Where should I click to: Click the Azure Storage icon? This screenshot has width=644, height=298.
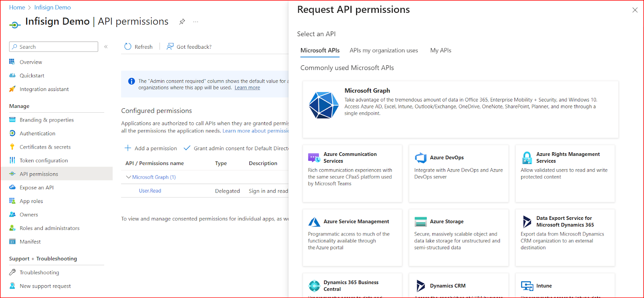[x=421, y=221]
